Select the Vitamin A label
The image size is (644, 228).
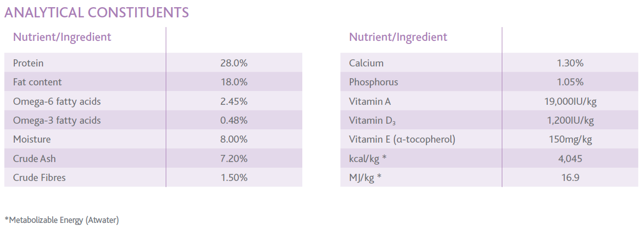click(x=370, y=101)
